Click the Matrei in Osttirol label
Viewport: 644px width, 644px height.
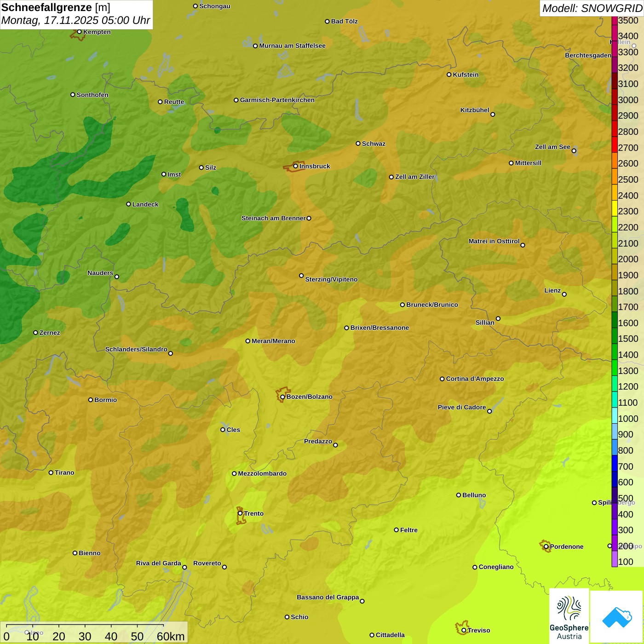click(494, 241)
